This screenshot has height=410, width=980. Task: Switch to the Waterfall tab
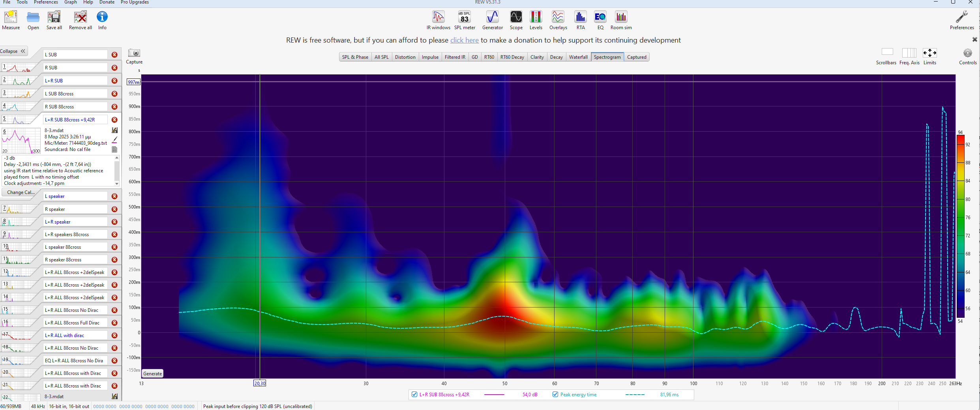578,57
